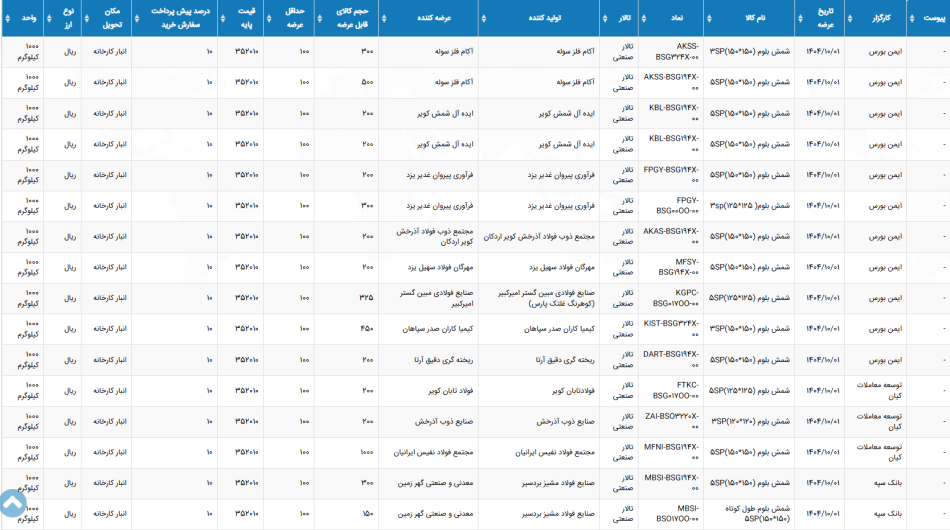Sort by تالار column sort arrows
This screenshot has width=950, height=530.
(605, 18)
